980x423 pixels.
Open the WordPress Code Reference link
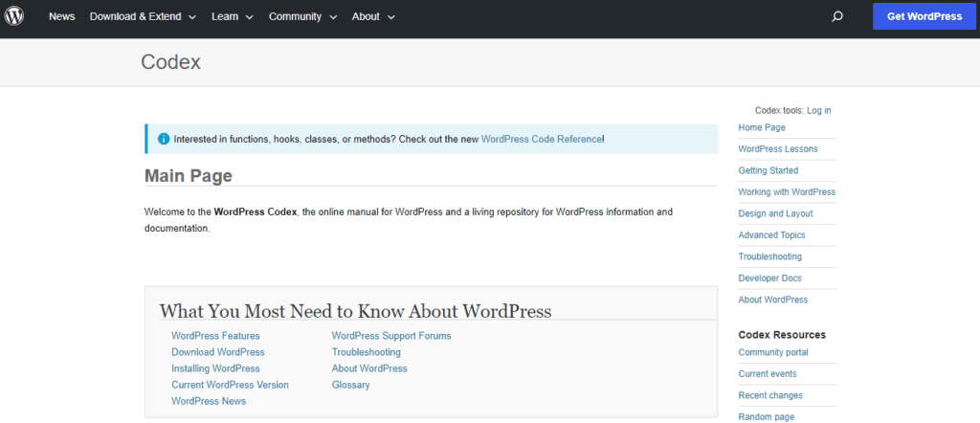point(541,139)
